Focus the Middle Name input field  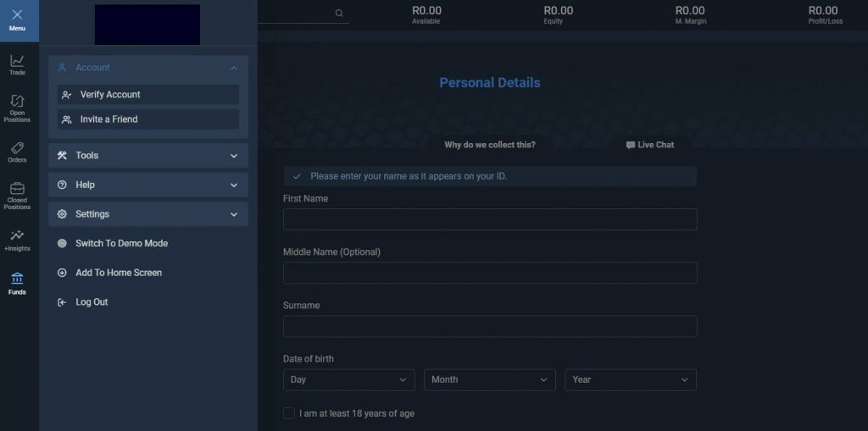pos(490,273)
